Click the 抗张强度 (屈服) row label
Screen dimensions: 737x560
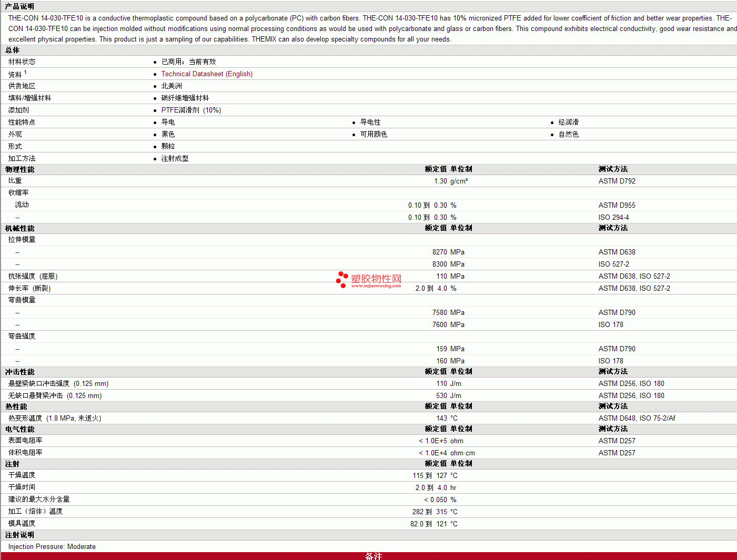pyautogui.click(x=33, y=277)
